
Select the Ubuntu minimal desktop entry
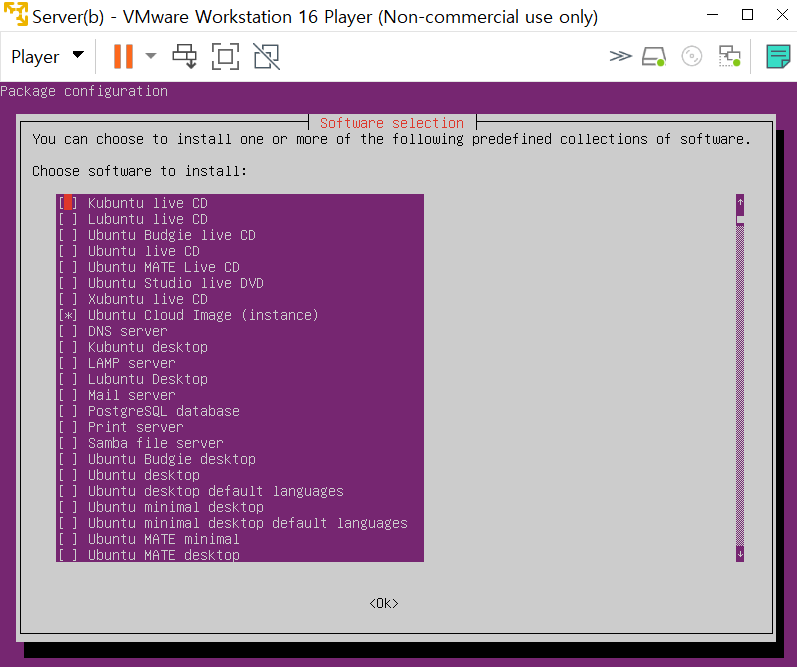click(175, 507)
